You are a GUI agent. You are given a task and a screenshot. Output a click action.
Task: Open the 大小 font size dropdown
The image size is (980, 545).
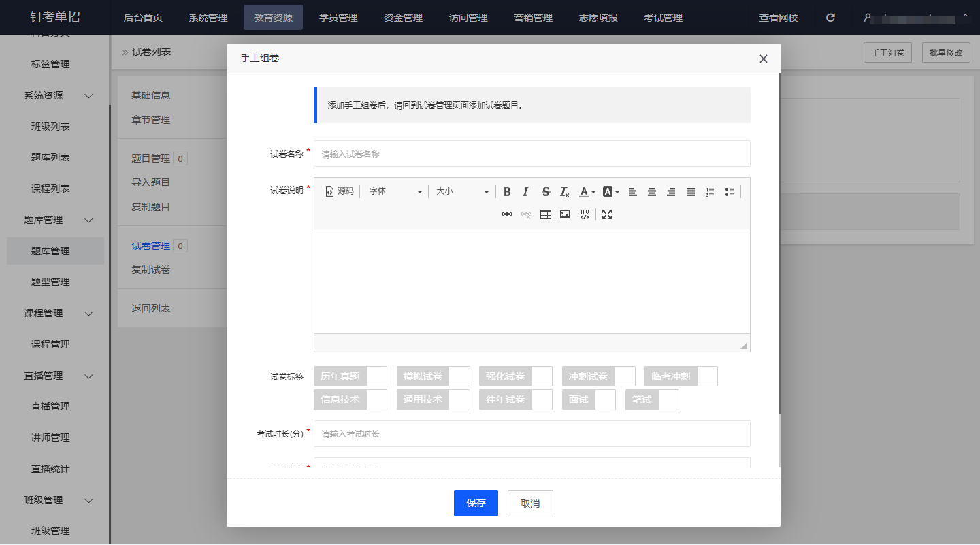tap(462, 192)
